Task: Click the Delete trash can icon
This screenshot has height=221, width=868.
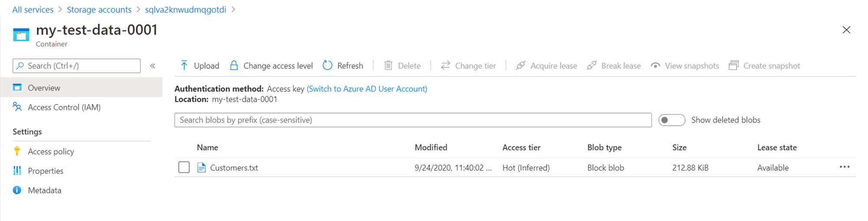Action: pyautogui.click(x=388, y=65)
